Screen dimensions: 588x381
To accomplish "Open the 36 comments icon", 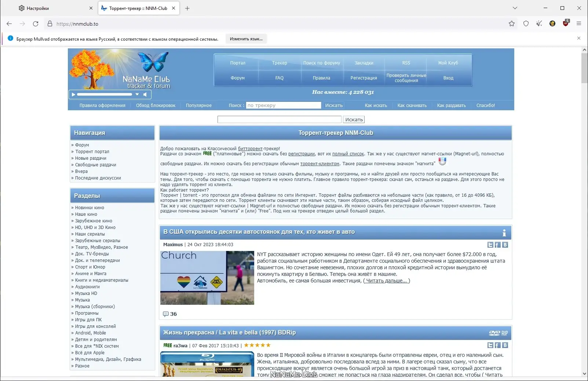I will coord(165,314).
